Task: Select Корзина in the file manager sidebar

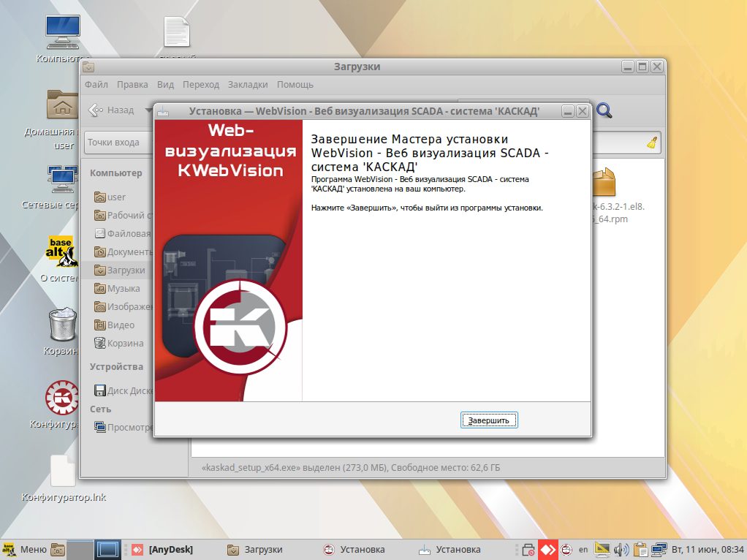Action: pyautogui.click(x=125, y=344)
